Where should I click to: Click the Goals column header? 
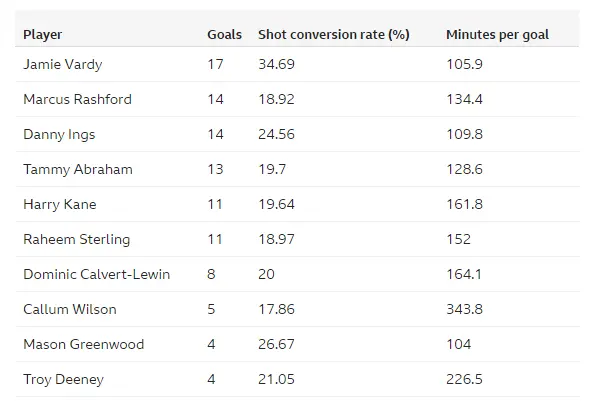coord(224,35)
